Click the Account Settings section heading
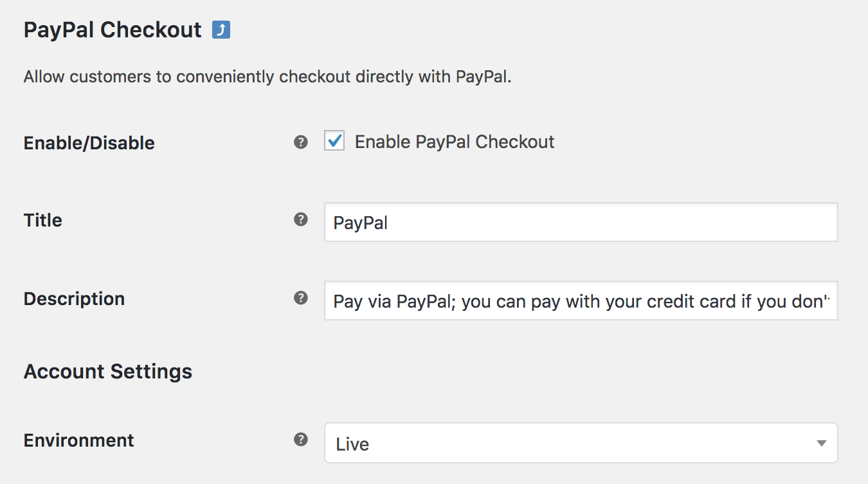The image size is (868, 484). point(107,371)
